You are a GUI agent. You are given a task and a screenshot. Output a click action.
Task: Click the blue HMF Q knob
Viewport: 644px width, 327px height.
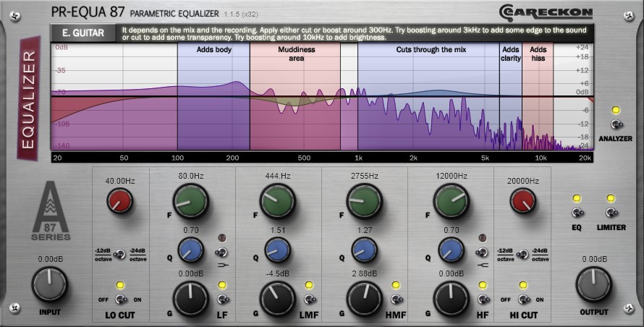[364, 250]
